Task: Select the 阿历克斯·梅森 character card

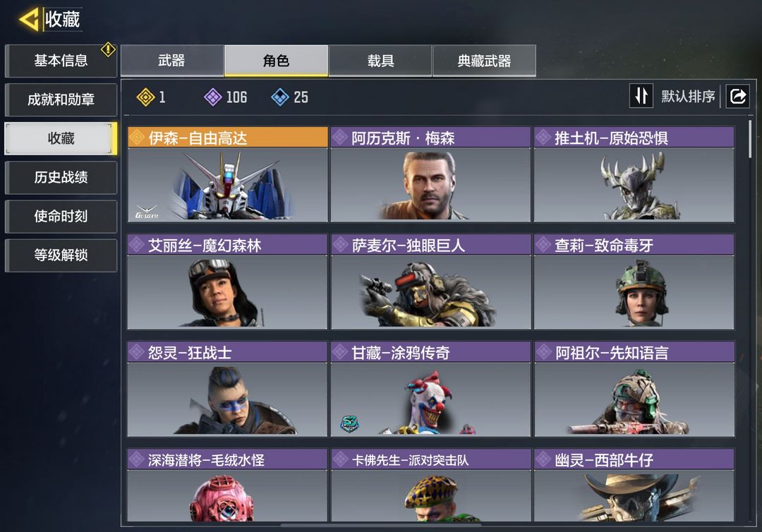Action: [430, 174]
